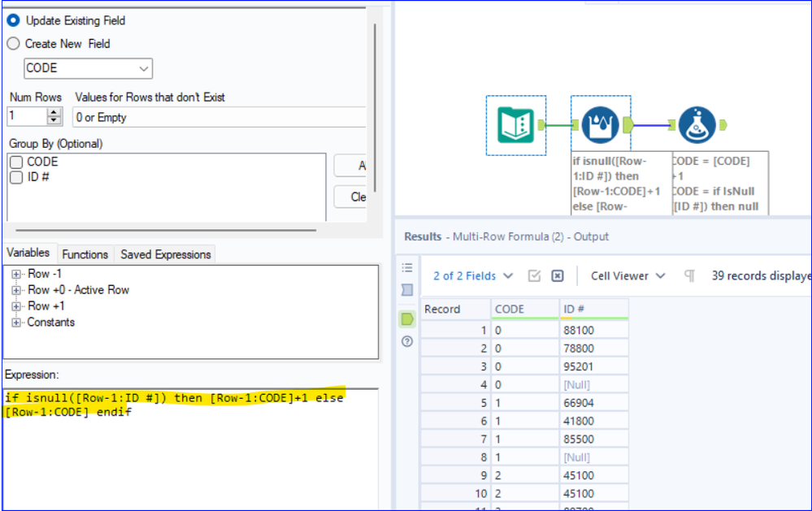Image resolution: width=812 pixels, height=511 pixels.
Task: Open metadata view icon in results sidebar
Action: pyautogui.click(x=407, y=290)
